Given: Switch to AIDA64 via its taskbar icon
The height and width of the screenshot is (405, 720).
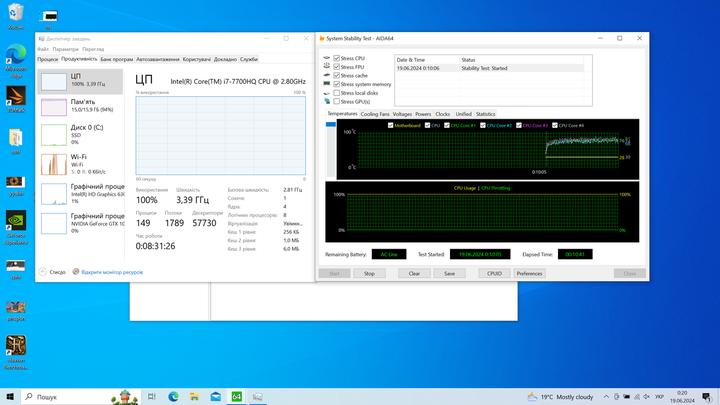Looking at the screenshot, I should coord(236,396).
